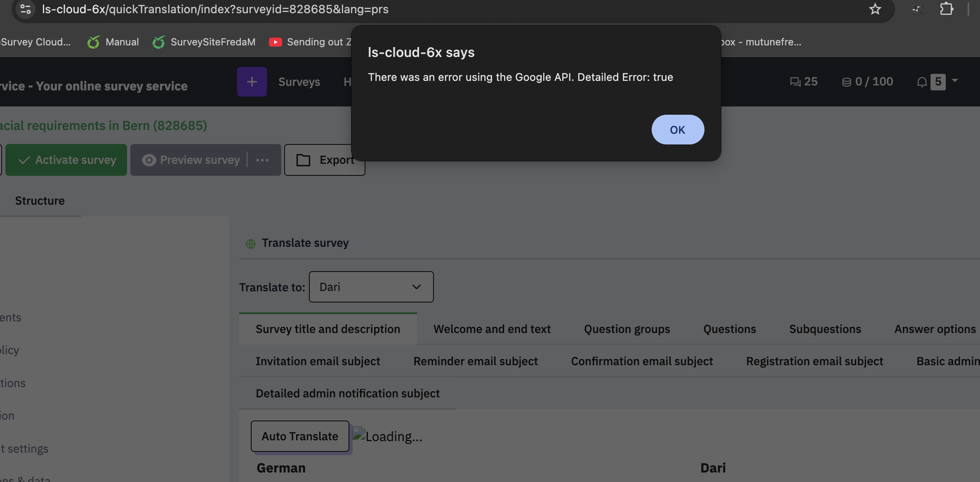
Task: Click the browser address bar URL
Action: (215, 9)
